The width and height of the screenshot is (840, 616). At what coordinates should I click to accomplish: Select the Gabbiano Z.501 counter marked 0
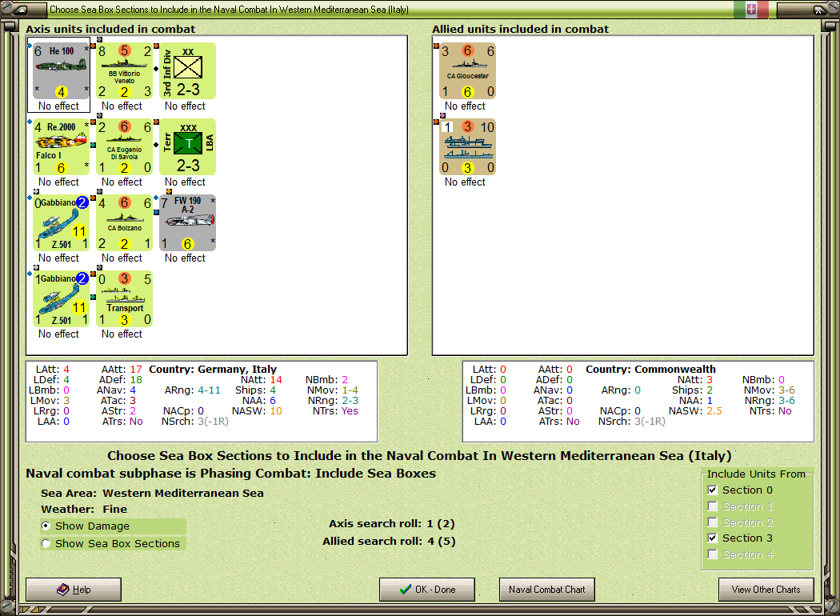pos(61,223)
